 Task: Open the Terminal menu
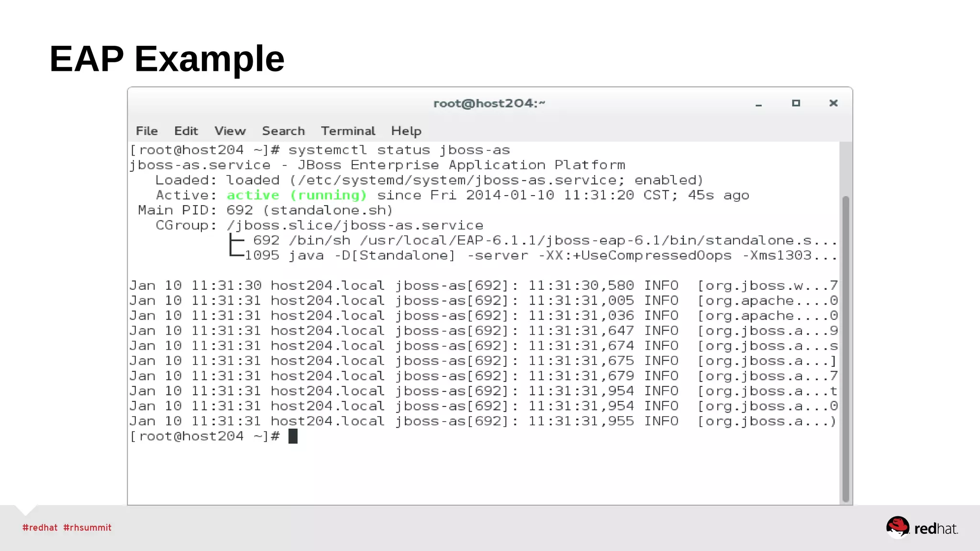348,131
